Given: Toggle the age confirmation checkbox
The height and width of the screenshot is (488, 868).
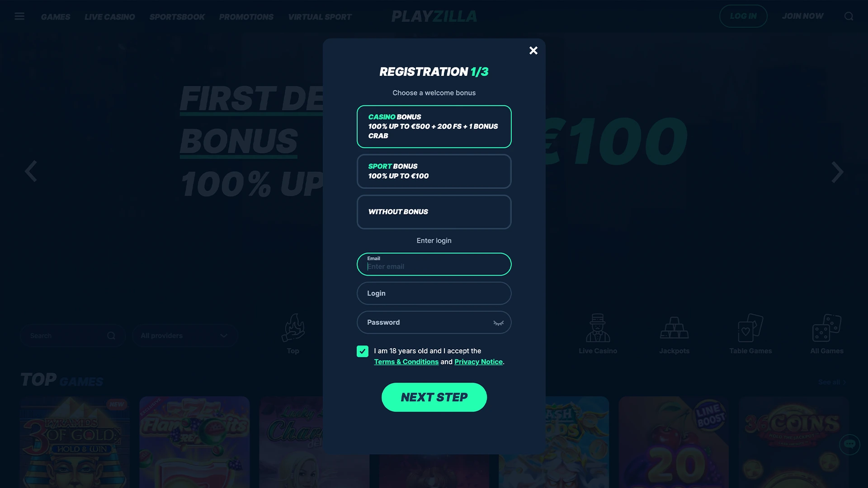Looking at the screenshot, I should [x=363, y=351].
